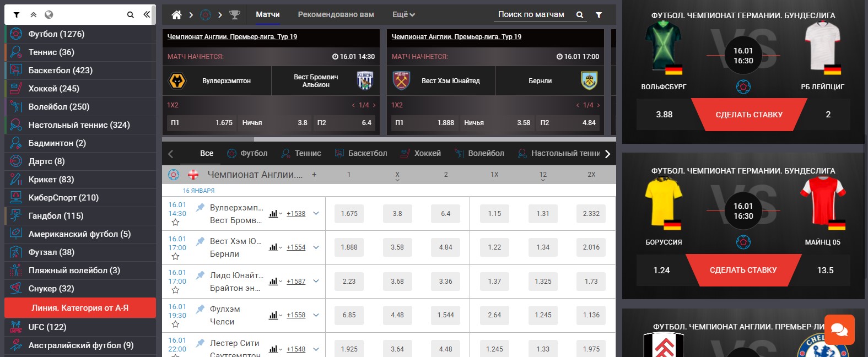Click football icon under Боруссия vs Майнц 05
Screen dimensions: 868x357
point(743,242)
